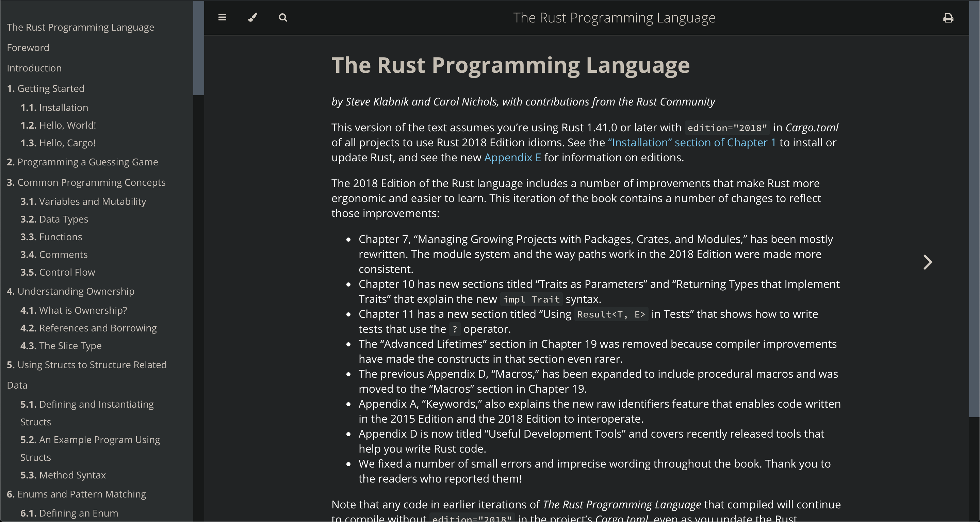The height and width of the screenshot is (522, 980).
Task: Open section 3.1 Variables and Mutability
Action: (83, 201)
